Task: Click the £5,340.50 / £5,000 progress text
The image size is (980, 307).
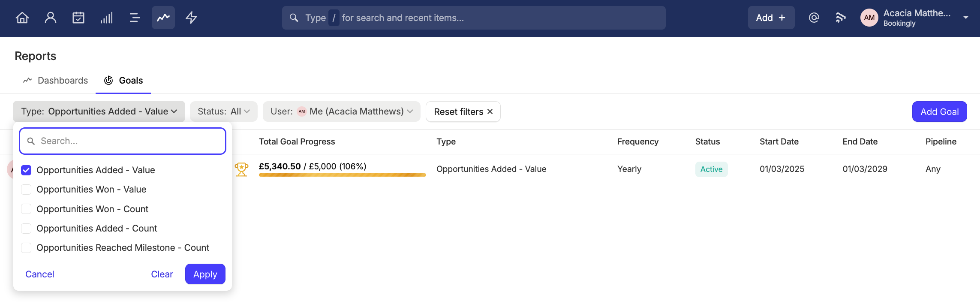Action: pos(313,166)
